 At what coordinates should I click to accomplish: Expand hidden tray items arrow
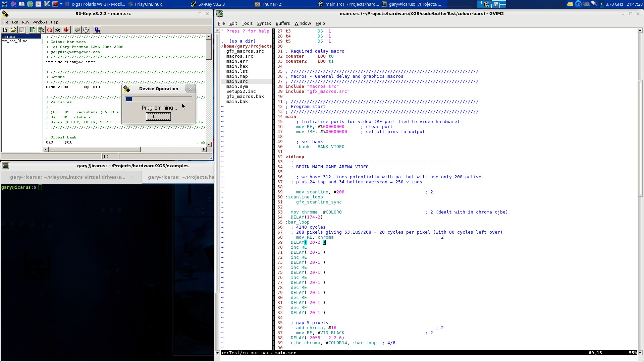pyautogui.click(x=601, y=4)
